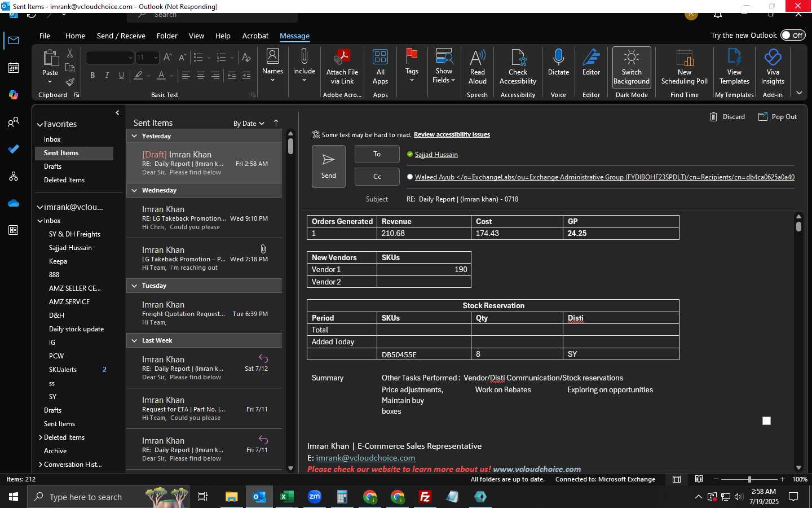Collapse the folder pane arrow
Viewport: 812px width, 508px height.
117,113
